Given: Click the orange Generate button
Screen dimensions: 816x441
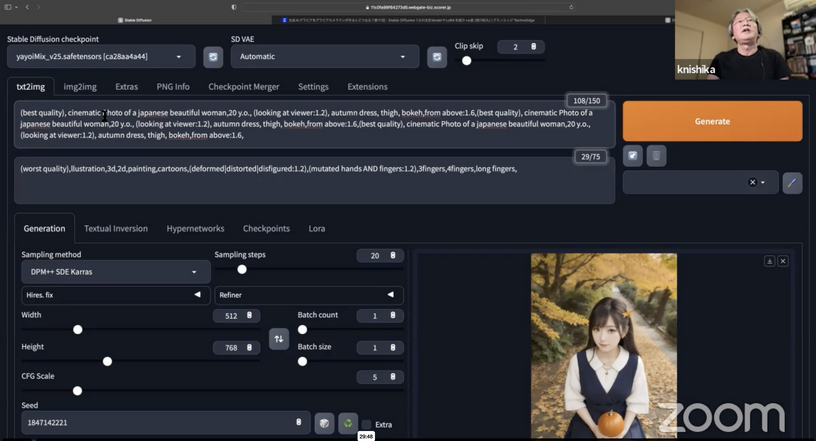Looking at the screenshot, I should point(712,121).
